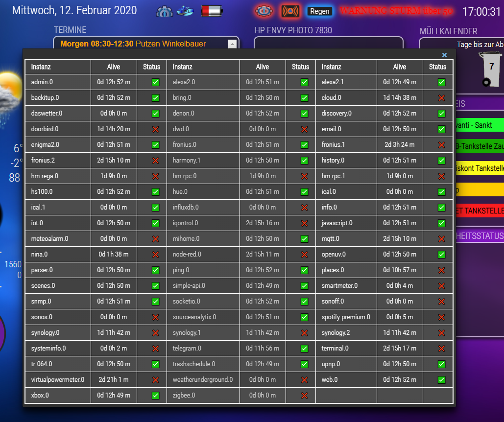Click the green status check for backitup.0
Screen dimensions: 504x422
[155, 98]
